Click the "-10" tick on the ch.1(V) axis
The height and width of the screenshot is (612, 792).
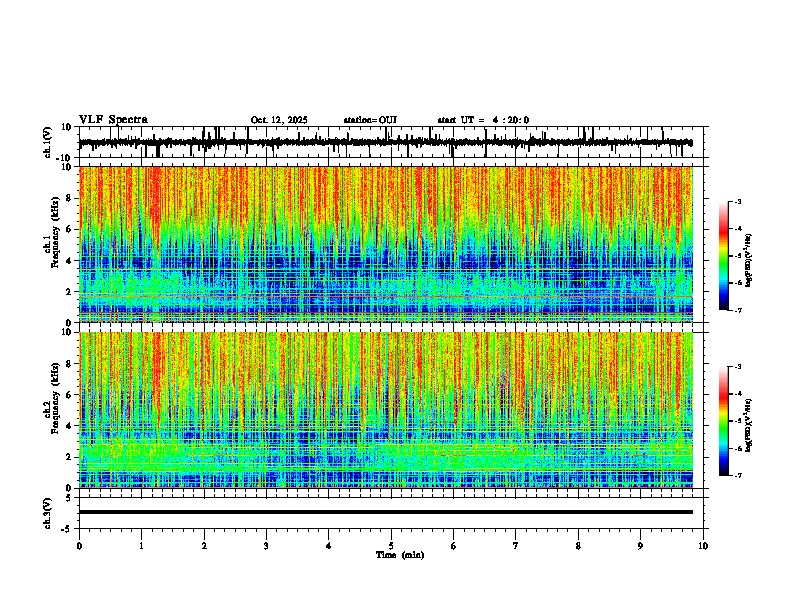pos(64,158)
